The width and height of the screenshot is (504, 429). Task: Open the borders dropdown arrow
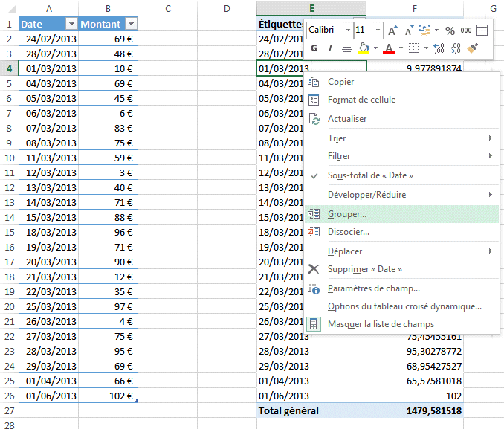[426, 48]
